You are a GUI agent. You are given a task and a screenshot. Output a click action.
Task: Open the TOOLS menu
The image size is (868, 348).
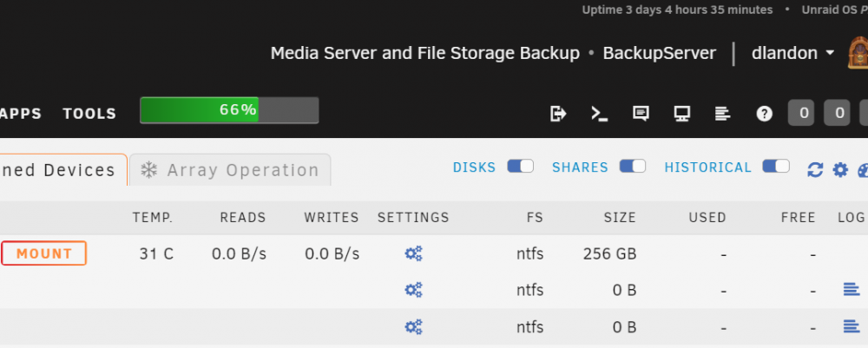point(89,114)
